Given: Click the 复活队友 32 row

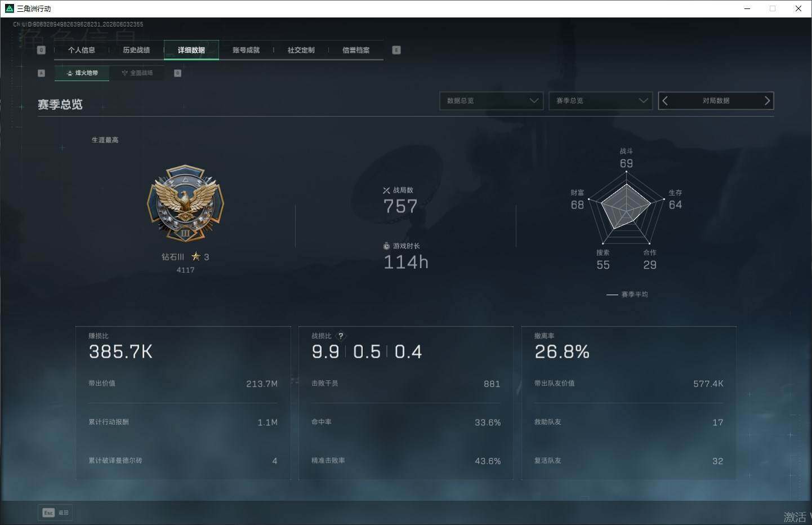Looking at the screenshot, I should coord(629,461).
